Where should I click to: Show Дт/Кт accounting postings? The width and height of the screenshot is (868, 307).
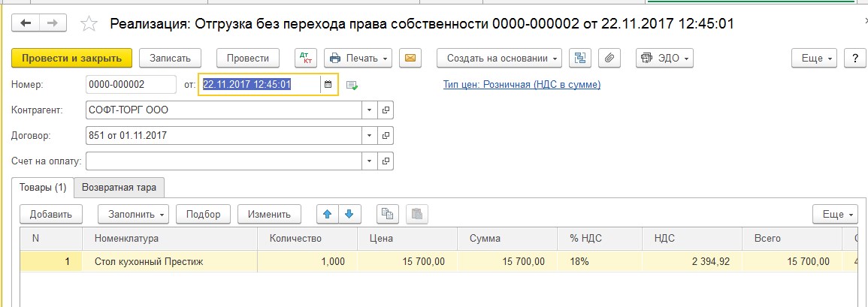pos(306,58)
